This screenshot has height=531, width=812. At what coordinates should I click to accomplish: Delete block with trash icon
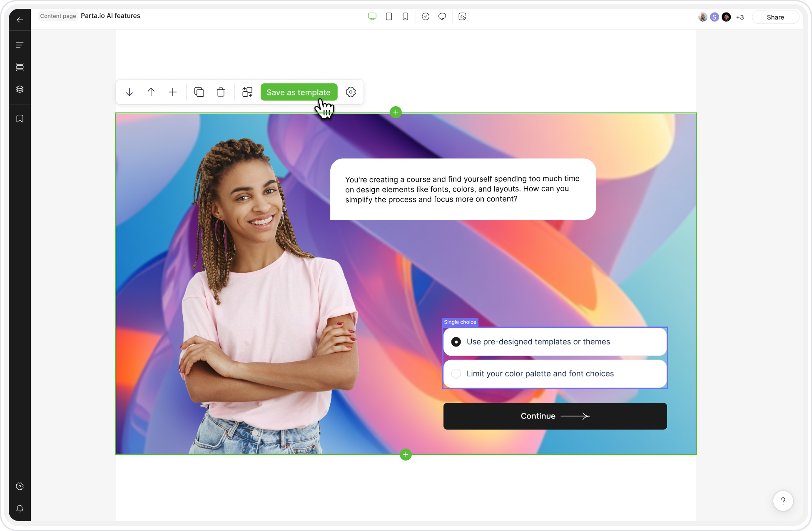[x=221, y=92]
